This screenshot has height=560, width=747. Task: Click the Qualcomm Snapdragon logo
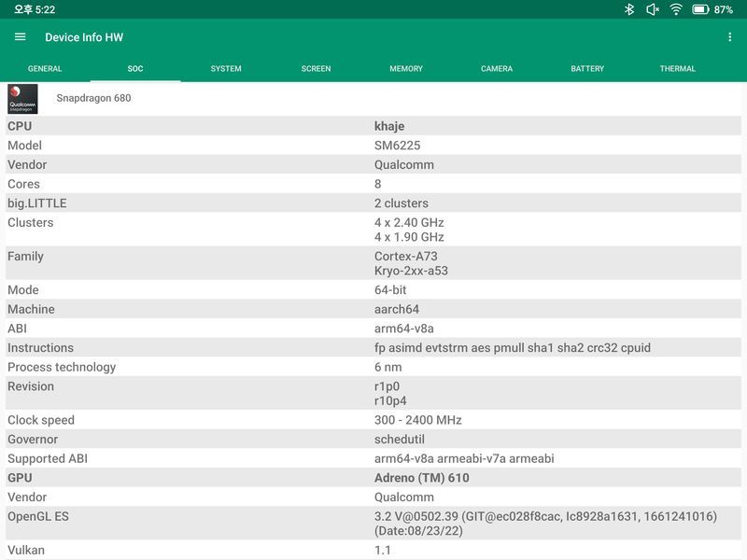click(x=23, y=97)
